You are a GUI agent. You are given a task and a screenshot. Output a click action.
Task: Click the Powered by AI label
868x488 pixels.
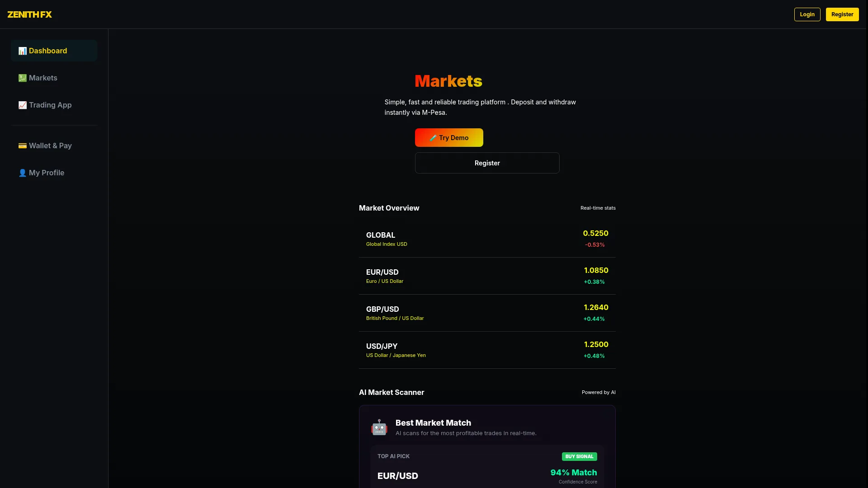pos(599,393)
